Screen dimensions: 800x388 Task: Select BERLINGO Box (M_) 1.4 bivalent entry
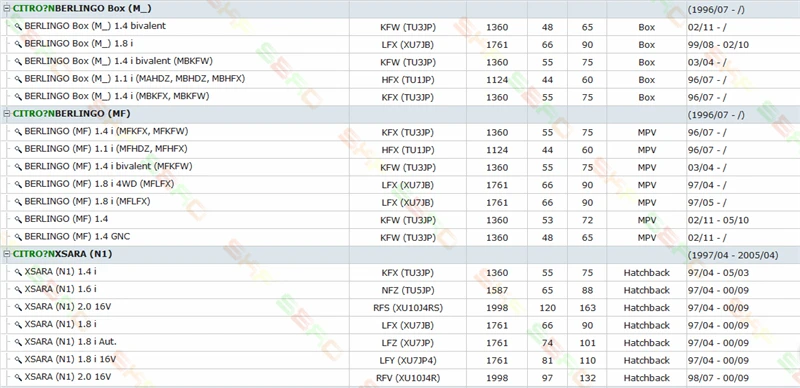(95, 26)
